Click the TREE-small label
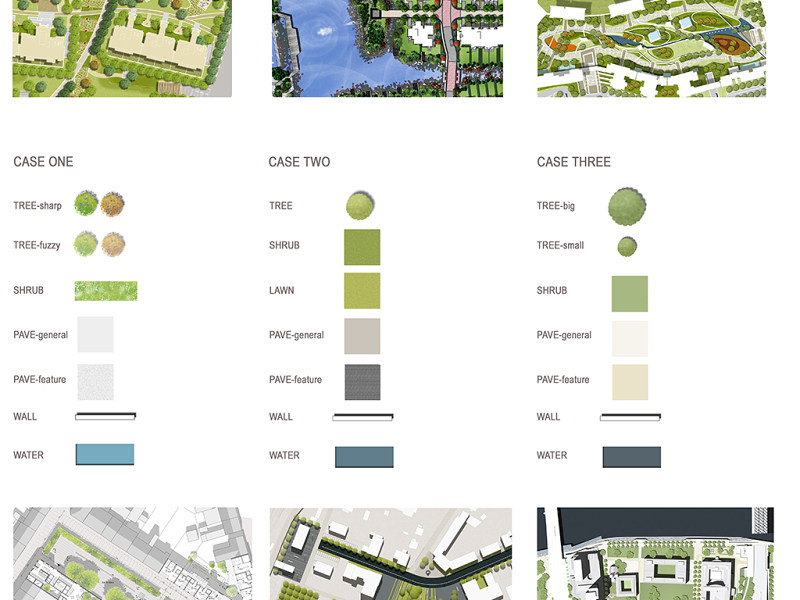 (560, 245)
